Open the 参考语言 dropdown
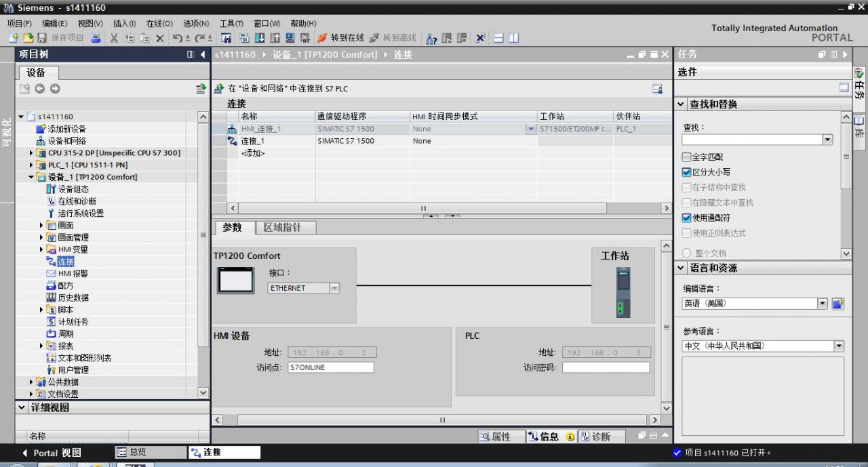868x467 pixels. pos(839,346)
